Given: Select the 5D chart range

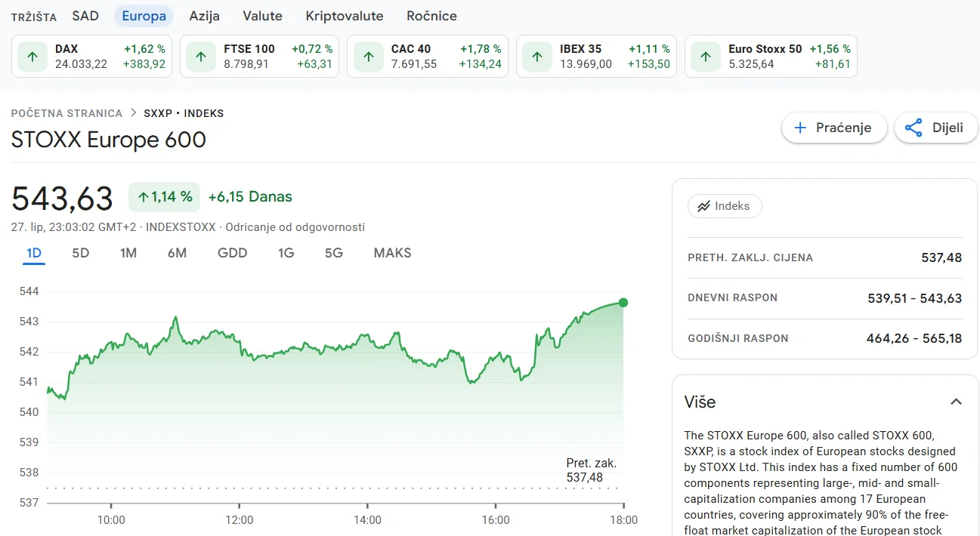Looking at the screenshot, I should click(x=80, y=253).
